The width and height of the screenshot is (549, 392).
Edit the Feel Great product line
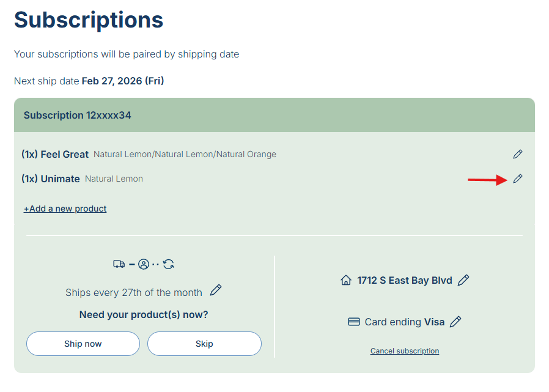518,154
